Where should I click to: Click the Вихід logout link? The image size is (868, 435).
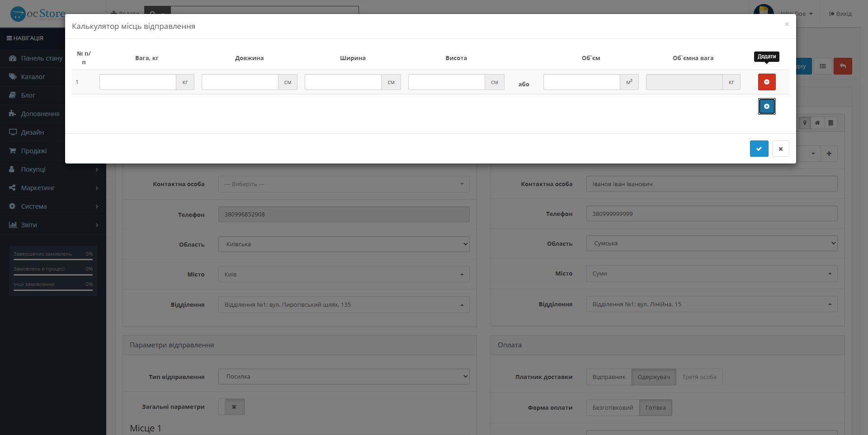tap(840, 14)
